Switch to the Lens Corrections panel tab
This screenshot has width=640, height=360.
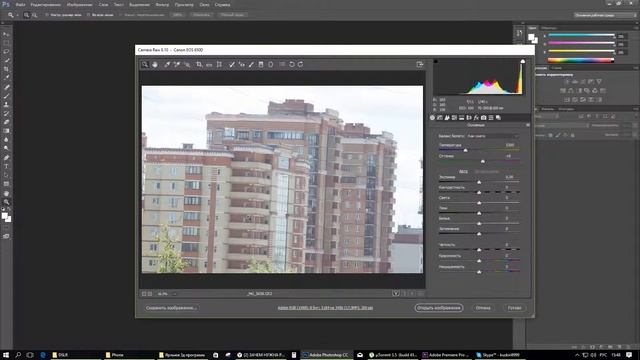[x=469, y=118]
